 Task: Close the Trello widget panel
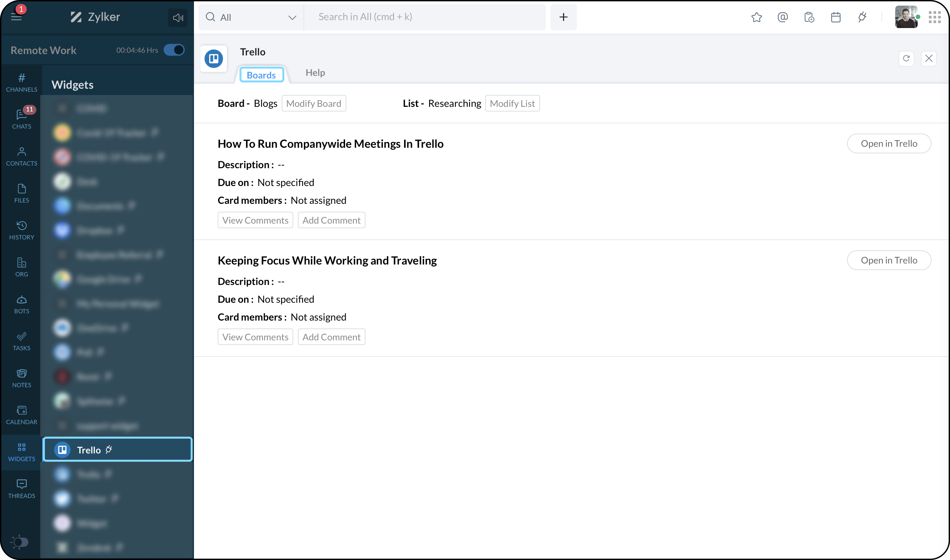pos(929,58)
